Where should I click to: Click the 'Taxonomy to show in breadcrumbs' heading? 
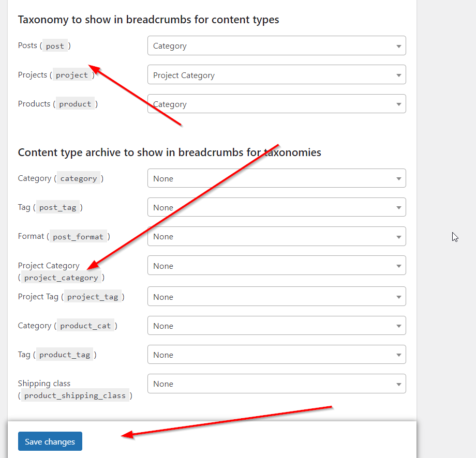click(148, 20)
